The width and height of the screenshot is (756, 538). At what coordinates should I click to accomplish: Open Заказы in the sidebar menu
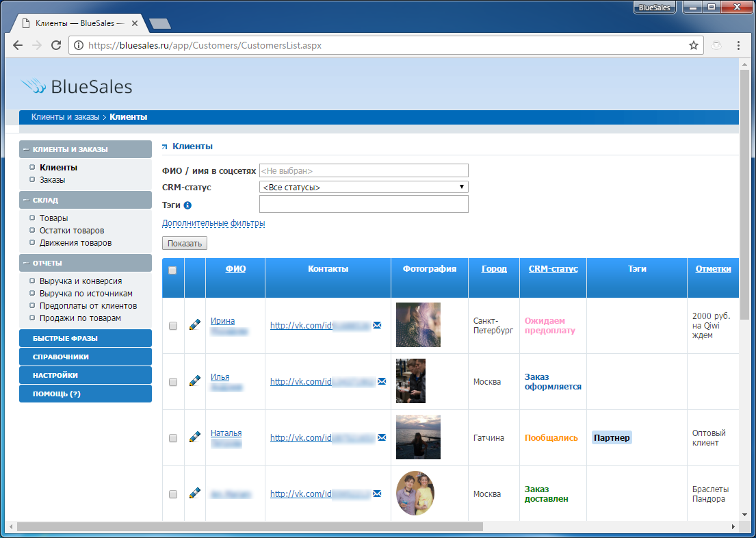[x=53, y=180]
